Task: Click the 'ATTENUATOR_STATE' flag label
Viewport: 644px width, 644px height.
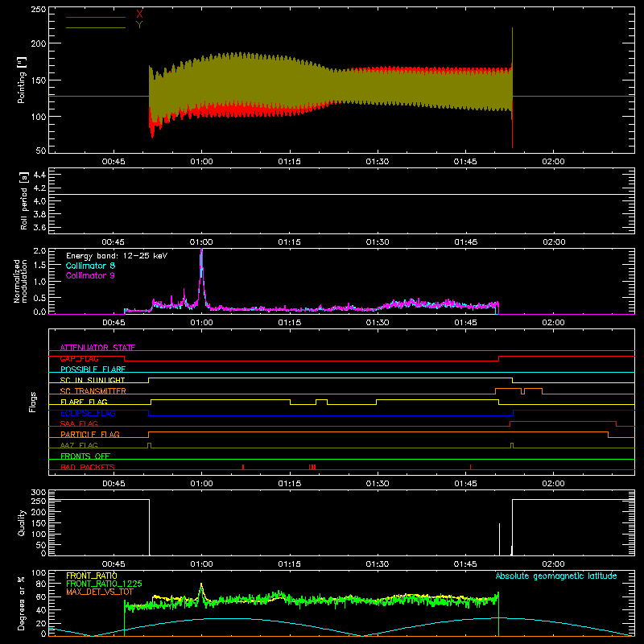Action: pyautogui.click(x=97, y=348)
